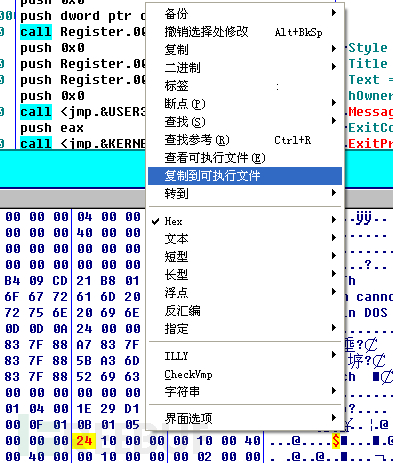Viewport: 393px width, 463px height.
Task: Open the 浮点 display submenu
Action: (x=245, y=293)
